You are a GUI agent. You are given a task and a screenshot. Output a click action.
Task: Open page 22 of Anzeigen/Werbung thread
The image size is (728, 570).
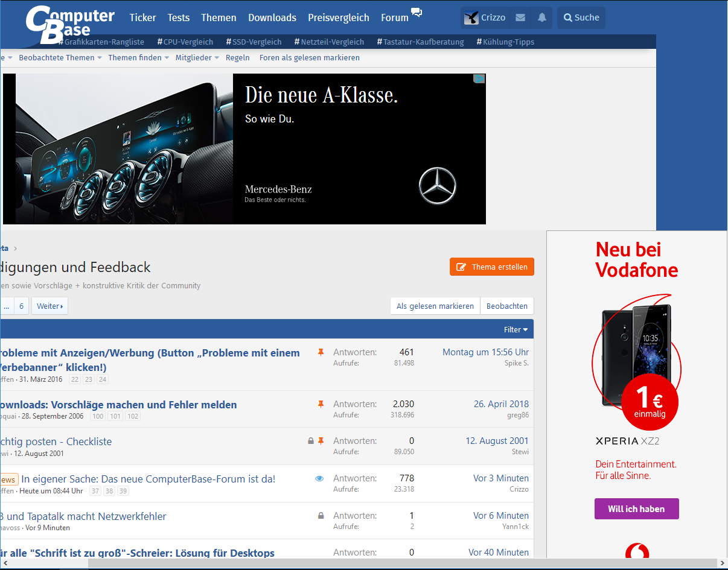click(x=75, y=379)
